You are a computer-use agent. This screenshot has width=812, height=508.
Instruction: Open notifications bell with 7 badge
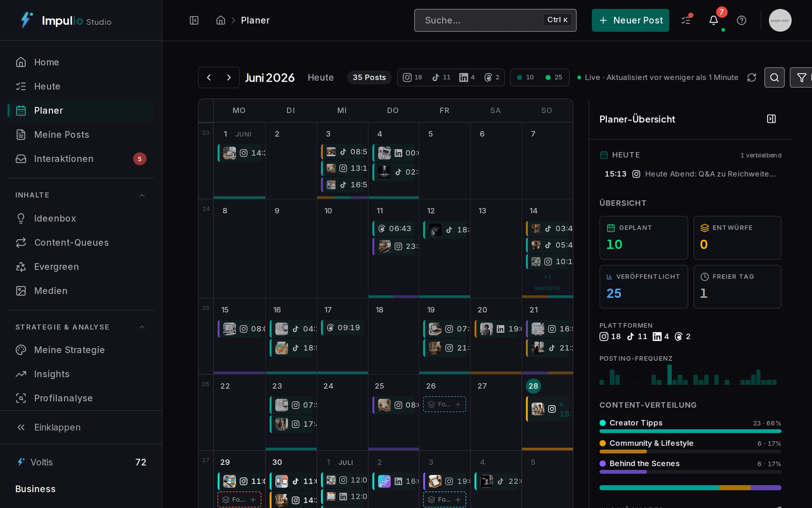[x=714, y=20]
